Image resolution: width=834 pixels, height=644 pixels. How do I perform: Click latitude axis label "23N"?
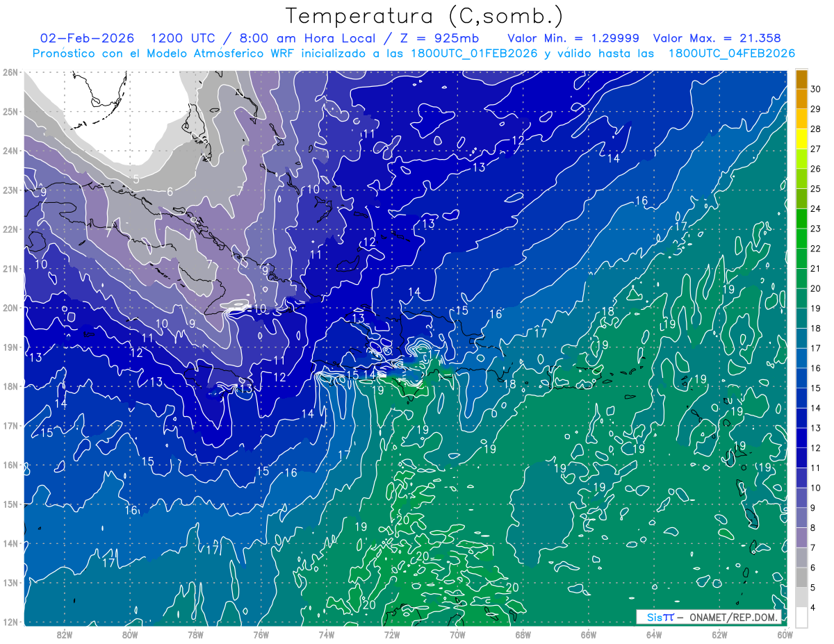(10, 190)
